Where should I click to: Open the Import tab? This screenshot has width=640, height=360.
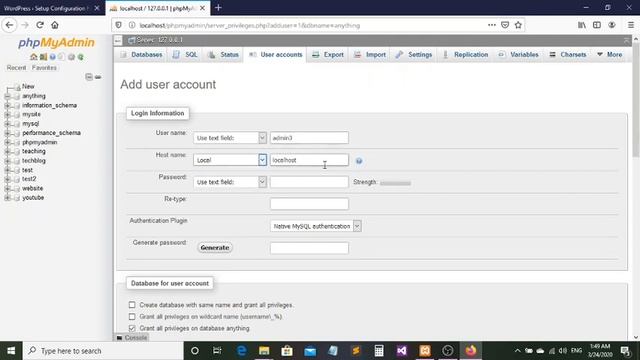point(370,55)
